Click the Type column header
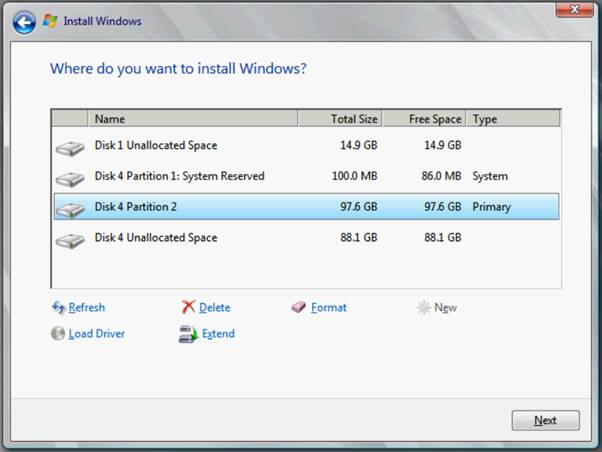The height and width of the screenshot is (452, 602). coord(512,119)
